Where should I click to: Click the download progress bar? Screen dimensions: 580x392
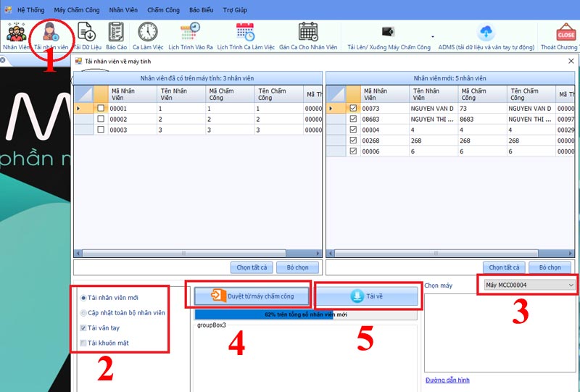pos(305,315)
